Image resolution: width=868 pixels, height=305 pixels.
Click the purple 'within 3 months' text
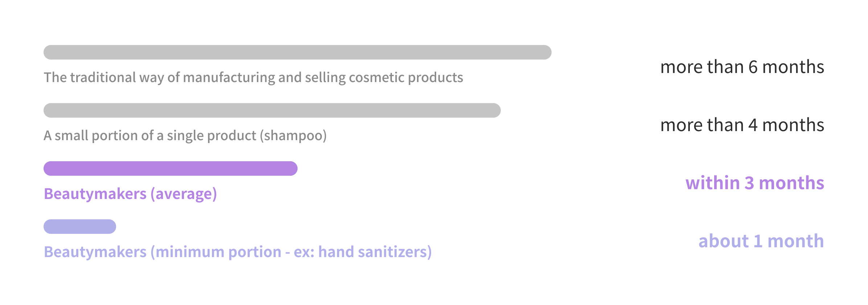[x=755, y=183]
